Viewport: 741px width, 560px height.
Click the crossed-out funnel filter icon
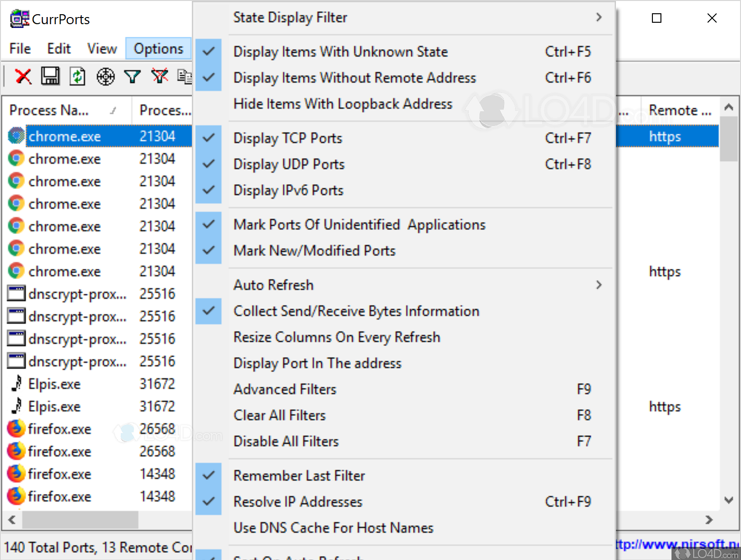click(x=160, y=76)
